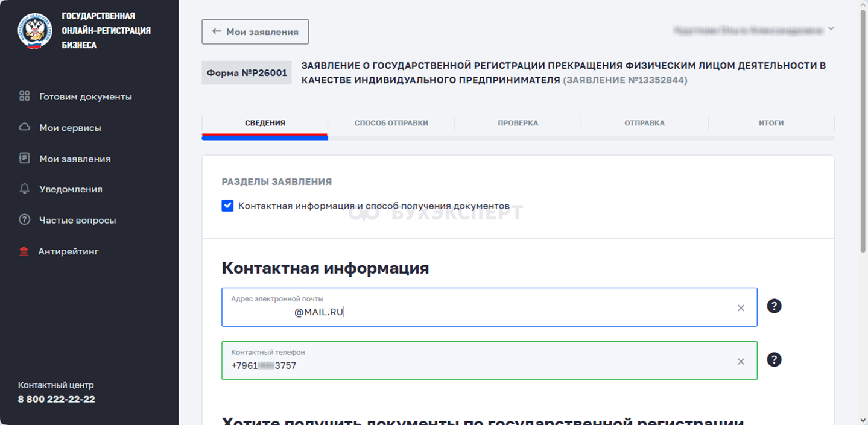Click the red building icon for Антирейтинг
This screenshot has width=868, height=425.
click(x=24, y=251)
